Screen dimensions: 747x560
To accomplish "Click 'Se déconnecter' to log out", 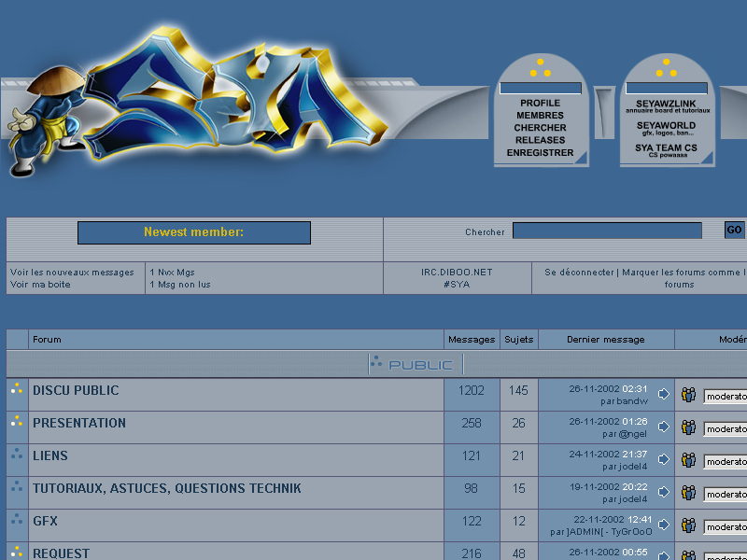I will click(x=580, y=273).
